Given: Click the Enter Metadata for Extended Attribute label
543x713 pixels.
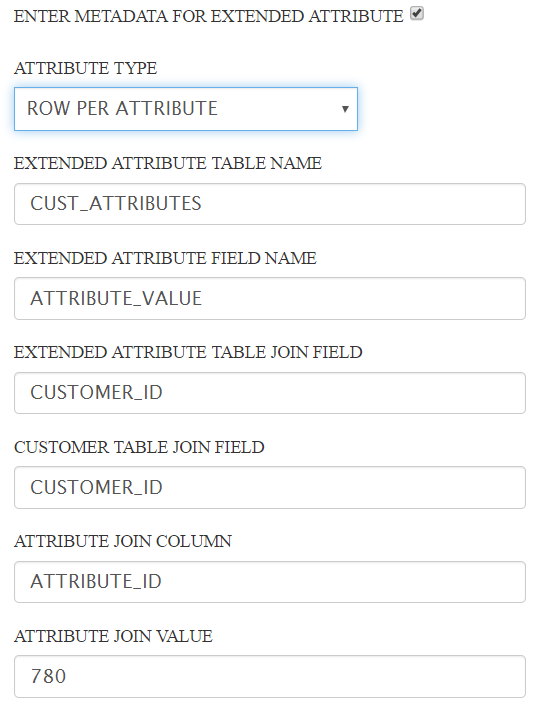Looking at the screenshot, I should pos(208,16).
